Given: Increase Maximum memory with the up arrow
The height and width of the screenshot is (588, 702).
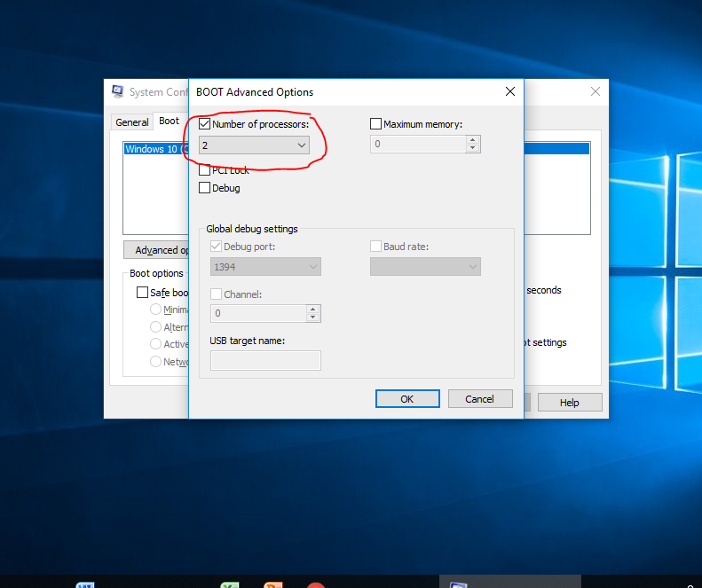Looking at the screenshot, I should [473, 140].
